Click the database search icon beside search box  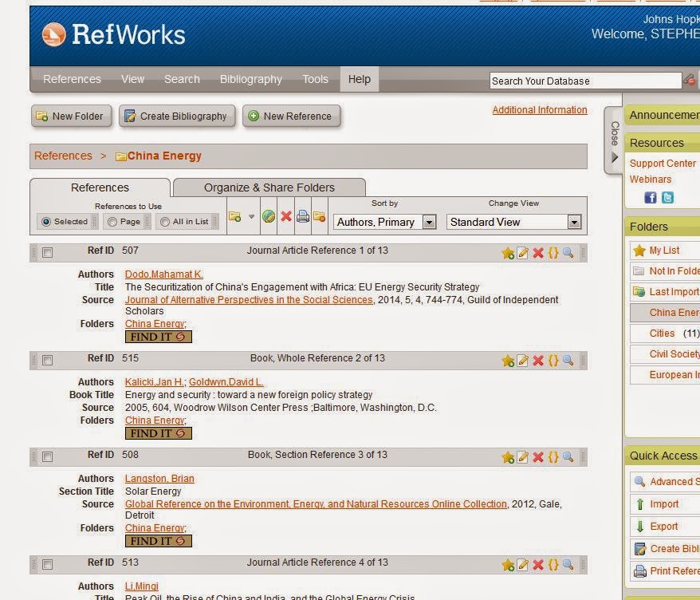pyautogui.click(x=689, y=81)
